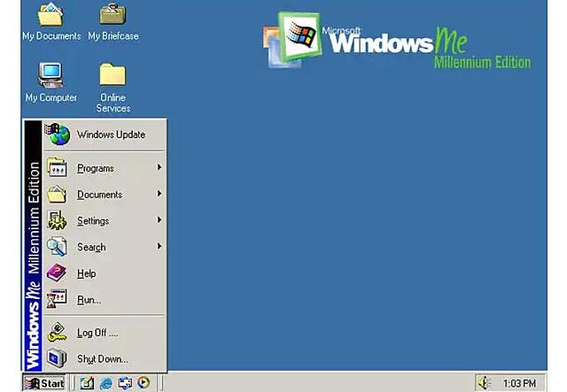
Task: Open Documents menu entry
Action: 105,195
